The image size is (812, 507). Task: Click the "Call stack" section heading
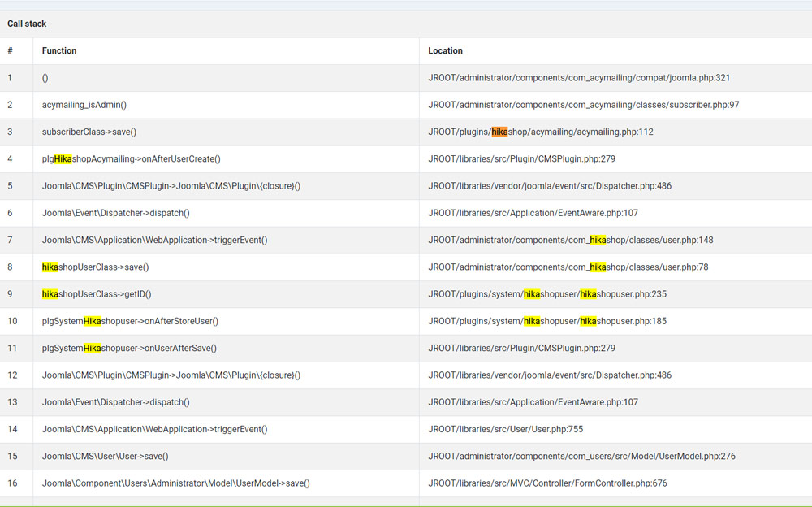point(27,24)
